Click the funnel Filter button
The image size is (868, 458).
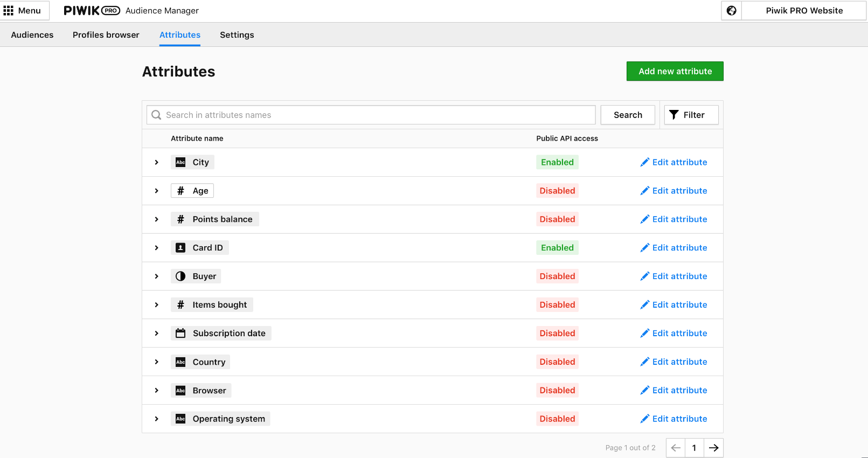691,115
